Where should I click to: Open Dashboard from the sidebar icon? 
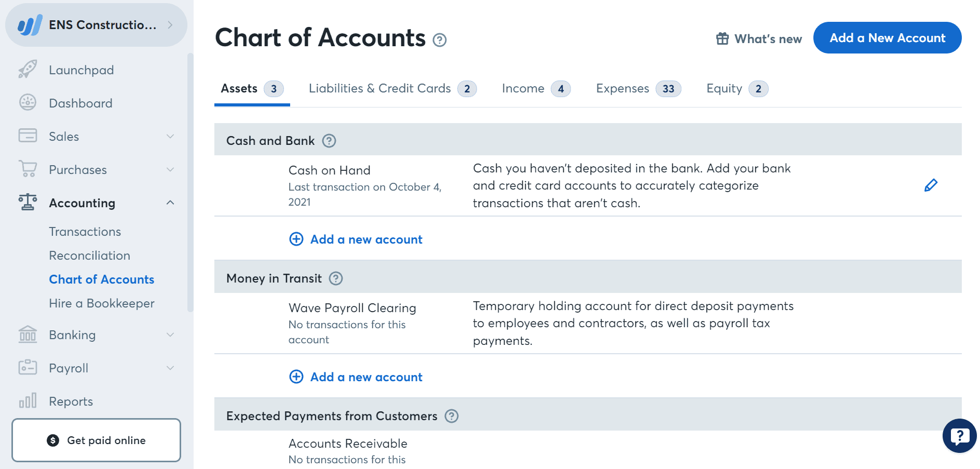tap(28, 103)
